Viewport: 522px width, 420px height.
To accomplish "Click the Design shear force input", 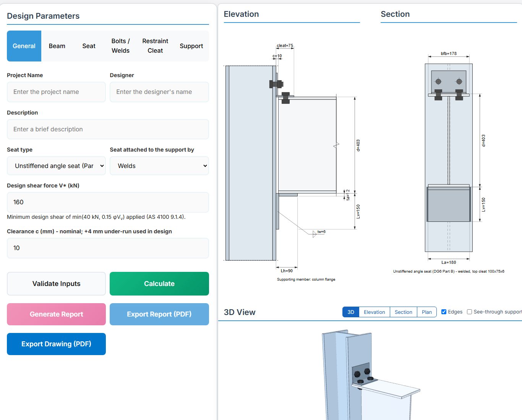I will click(x=108, y=202).
